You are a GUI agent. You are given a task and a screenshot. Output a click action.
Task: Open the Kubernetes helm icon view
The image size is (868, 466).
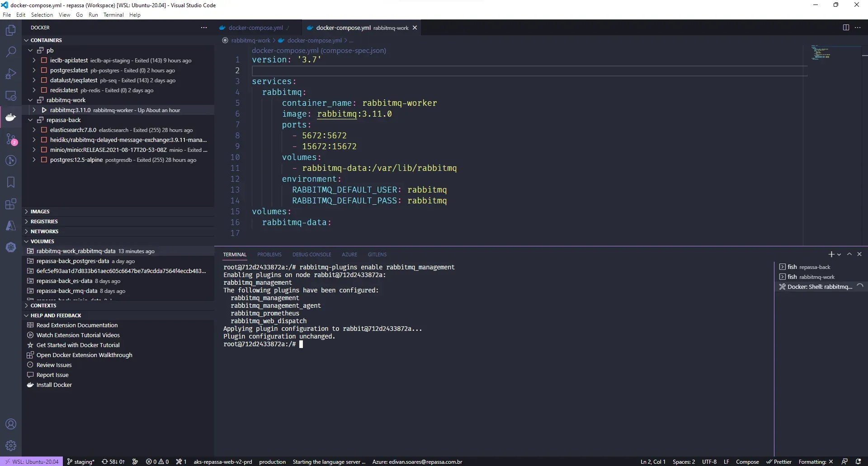tap(11, 247)
